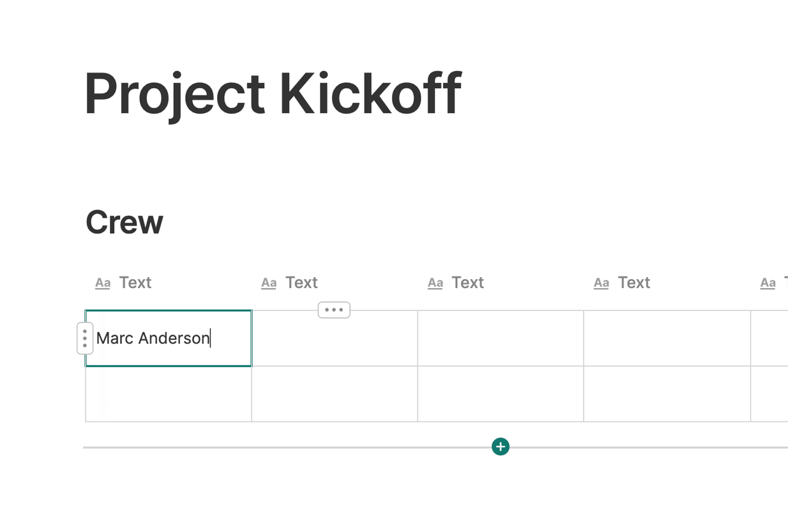Image resolution: width=788 pixels, height=532 pixels.
Task: Click the Crew section heading
Action: pyautogui.click(x=125, y=222)
